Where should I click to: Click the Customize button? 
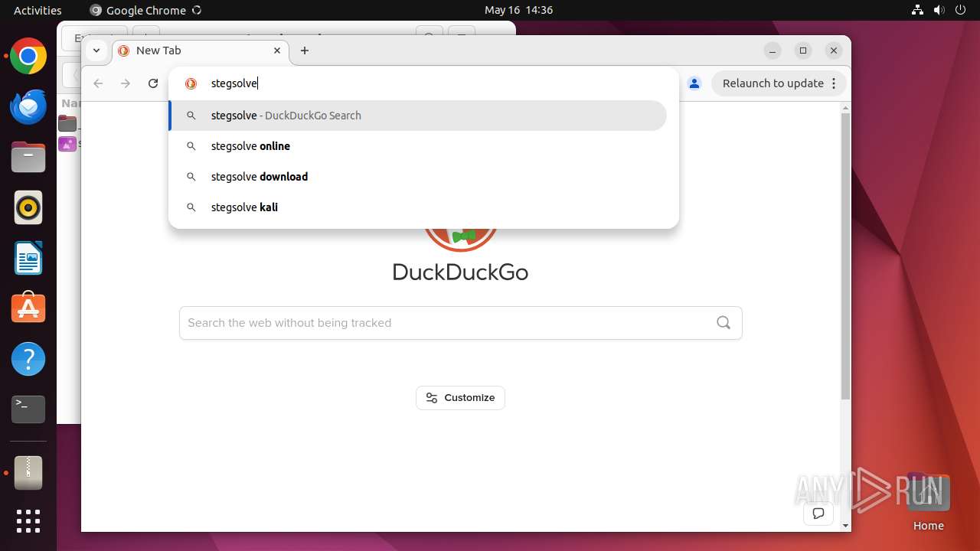(460, 398)
